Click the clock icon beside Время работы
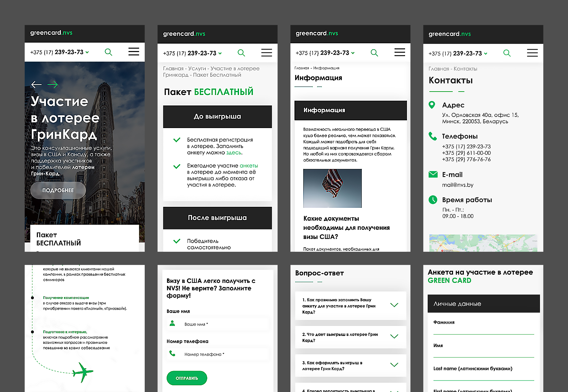This screenshot has width=568, height=392. coord(433,200)
